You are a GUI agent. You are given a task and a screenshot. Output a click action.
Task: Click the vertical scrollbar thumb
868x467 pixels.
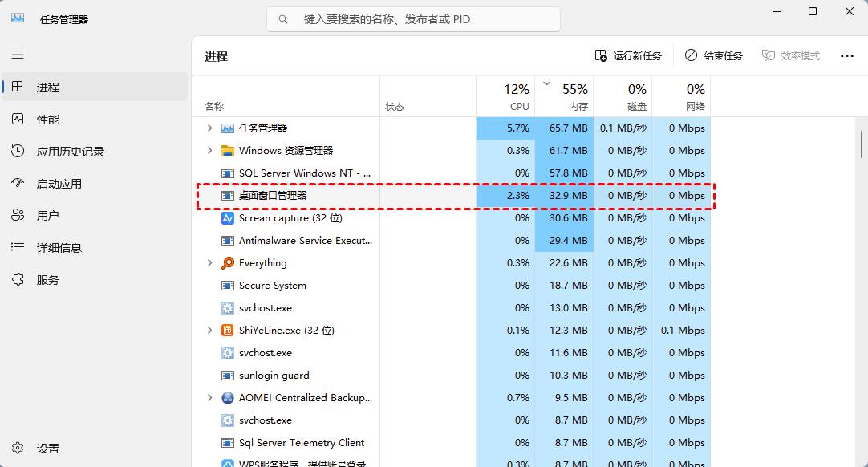(862, 144)
